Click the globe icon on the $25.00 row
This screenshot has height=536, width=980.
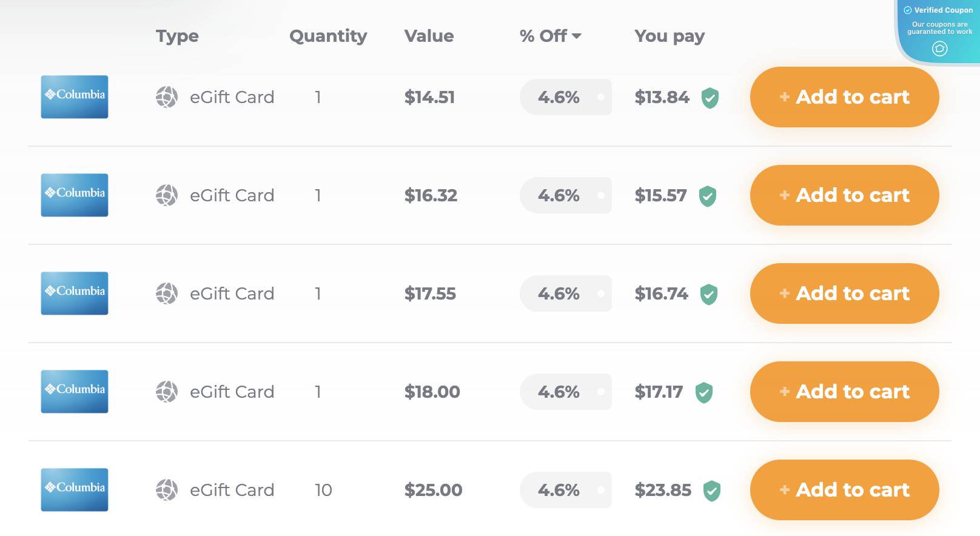[x=166, y=490]
